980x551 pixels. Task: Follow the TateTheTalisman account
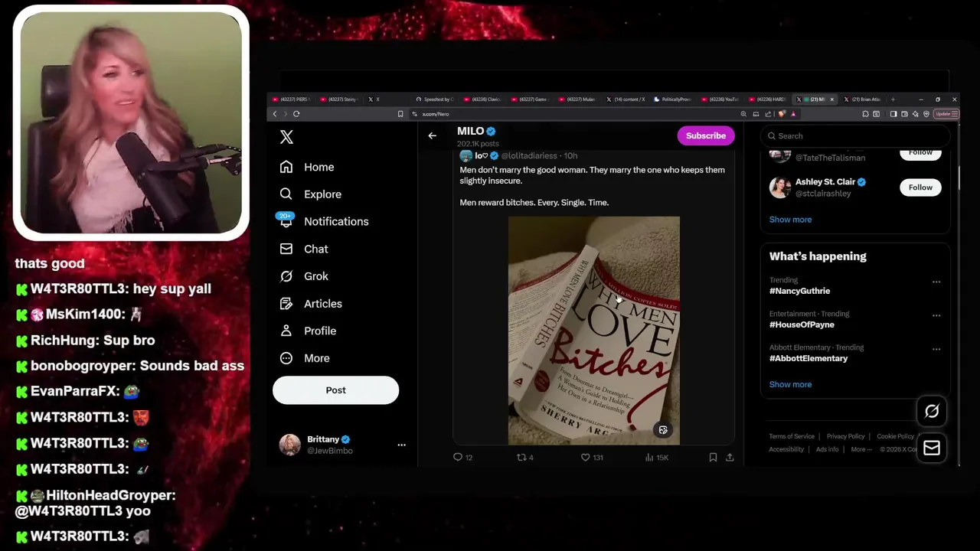click(920, 152)
